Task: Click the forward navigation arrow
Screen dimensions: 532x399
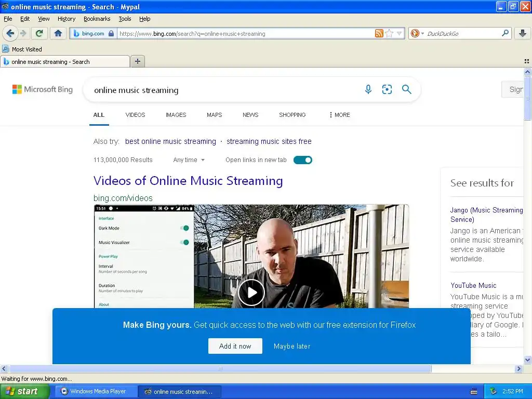Action: click(x=23, y=33)
